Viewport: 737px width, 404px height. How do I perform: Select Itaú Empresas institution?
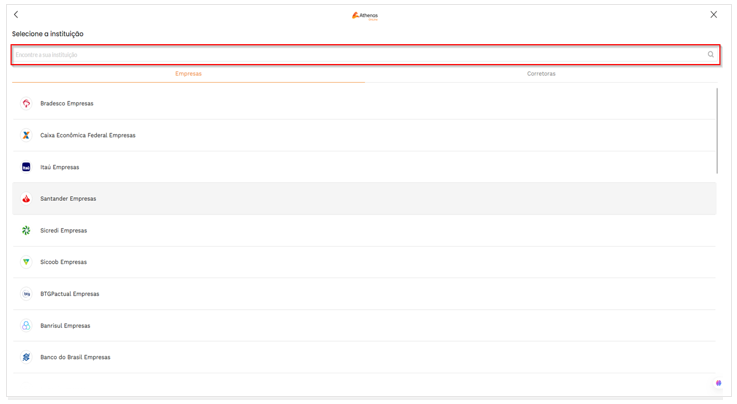(x=364, y=167)
